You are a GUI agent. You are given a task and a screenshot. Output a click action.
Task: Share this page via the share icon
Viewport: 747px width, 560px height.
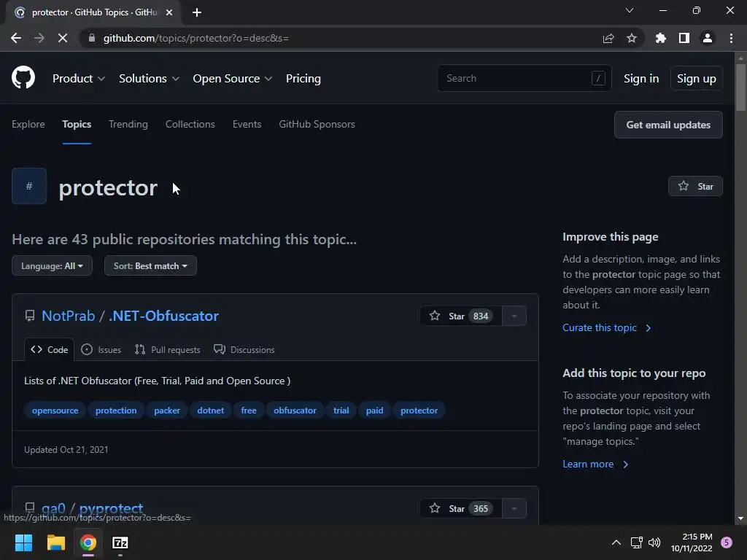click(x=608, y=38)
